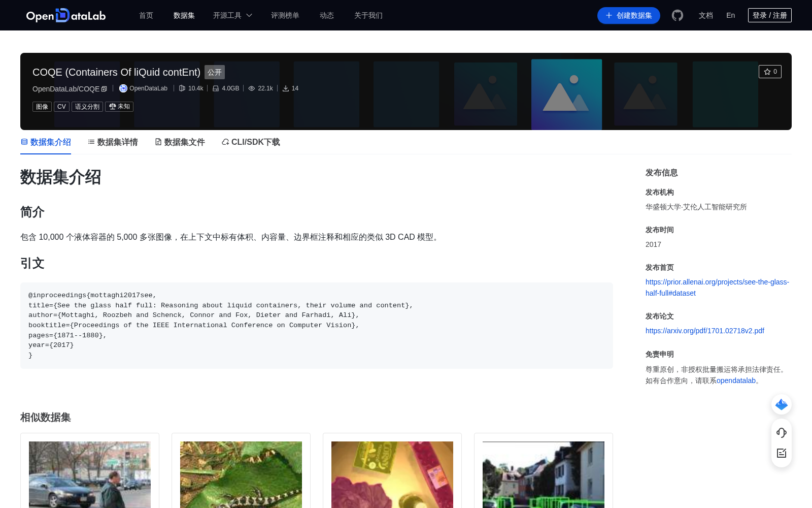
Task: Expand the 开源工具 dropdown menu
Action: point(232,15)
